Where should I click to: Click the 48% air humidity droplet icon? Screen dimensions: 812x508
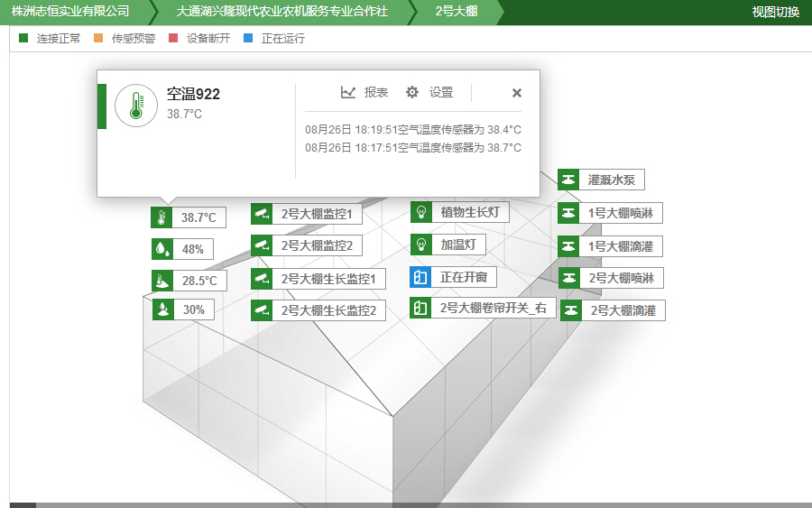[161, 249]
